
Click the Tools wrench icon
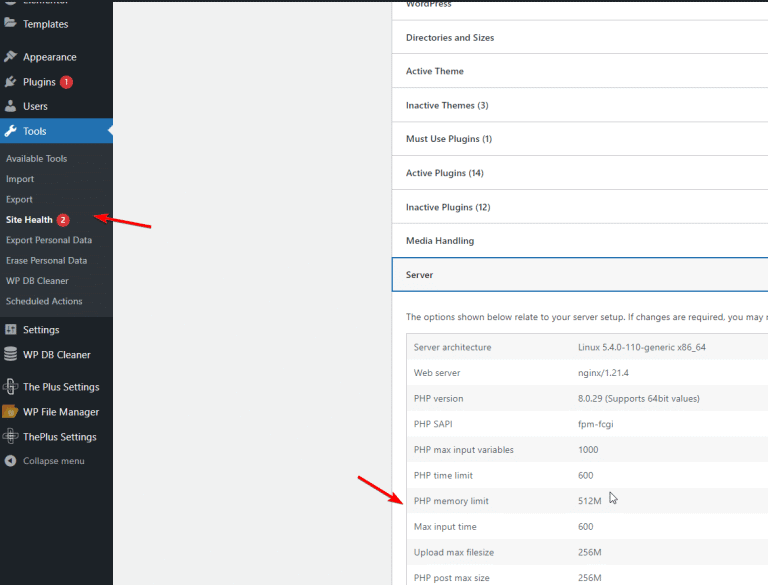pos(10,131)
